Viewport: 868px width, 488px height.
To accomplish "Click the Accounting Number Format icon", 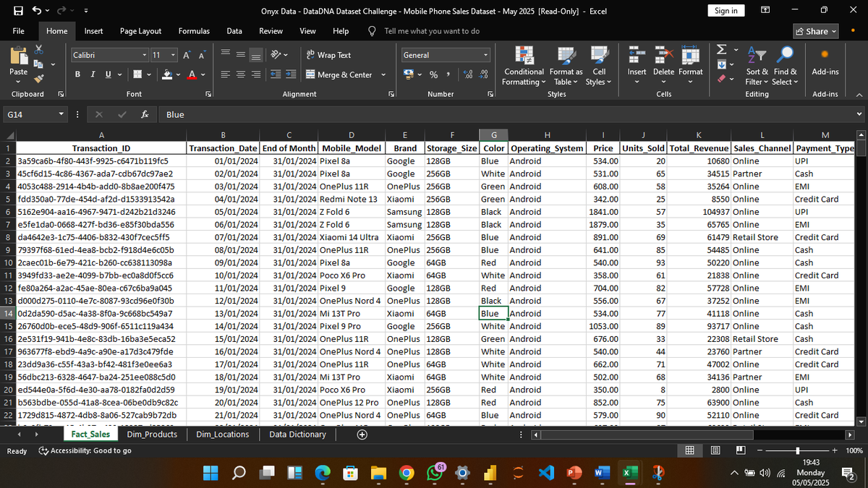I will pos(409,74).
